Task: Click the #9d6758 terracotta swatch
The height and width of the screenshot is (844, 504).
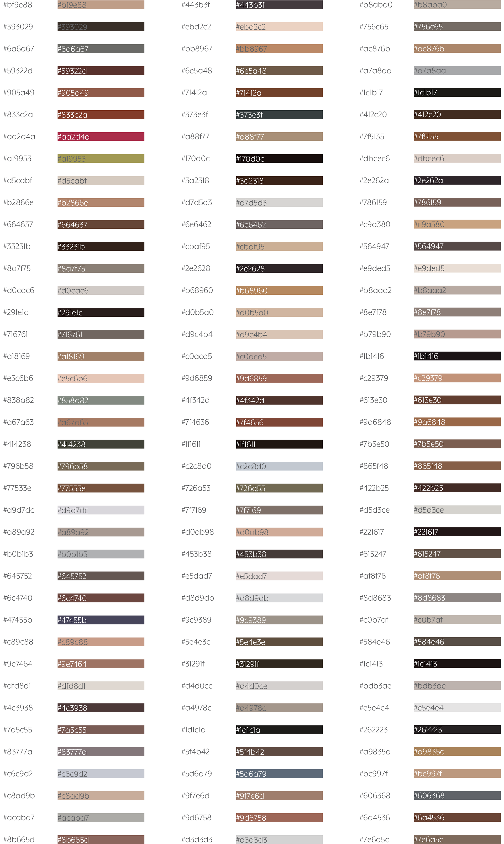Action: (x=279, y=817)
